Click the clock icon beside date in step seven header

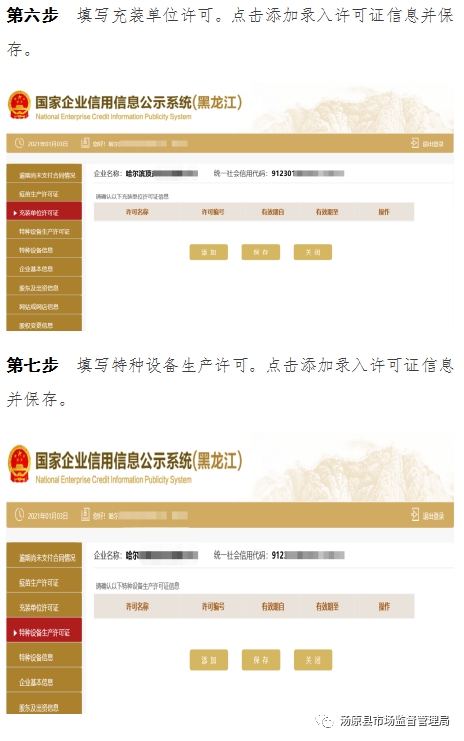coord(19,515)
